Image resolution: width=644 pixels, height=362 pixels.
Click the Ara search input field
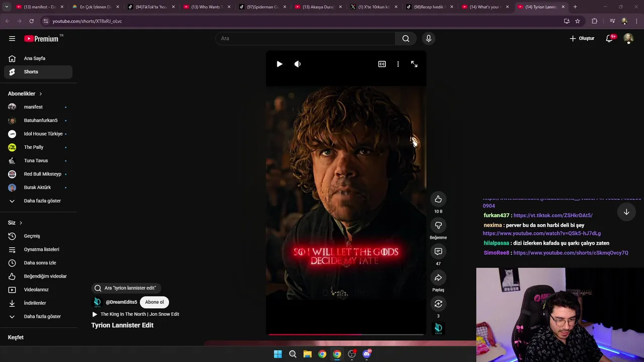[305, 39]
